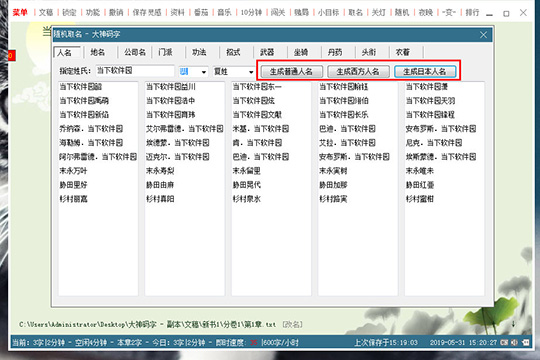Viewport: 540px width, 360px height.
Task: Switch to the 功法 tab
Action: (199, 52)
